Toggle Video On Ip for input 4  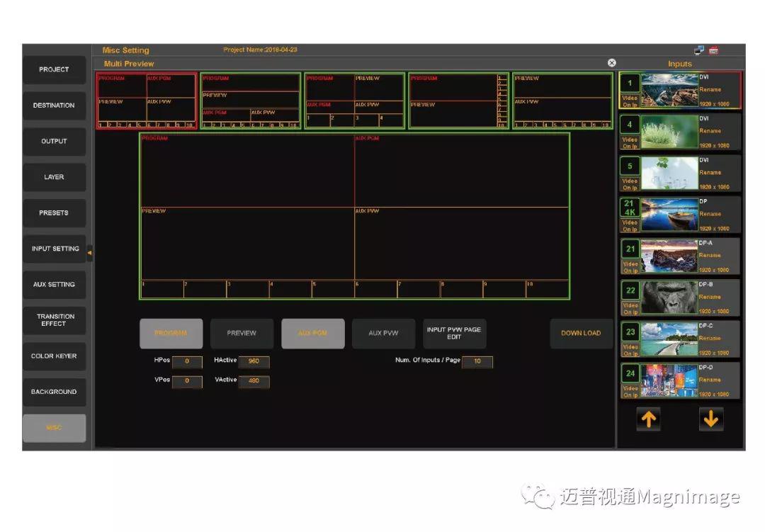pos(630,142)
